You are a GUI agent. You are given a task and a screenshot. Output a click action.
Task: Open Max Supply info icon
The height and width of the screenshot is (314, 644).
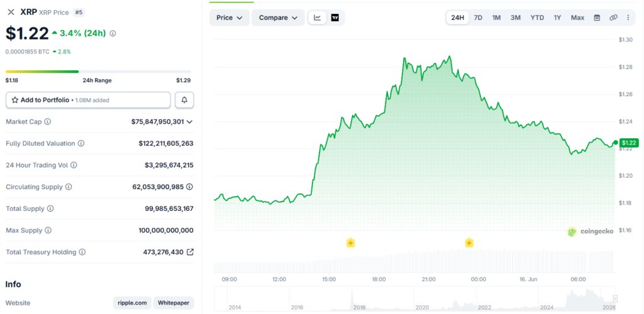(x=48, y=230)
